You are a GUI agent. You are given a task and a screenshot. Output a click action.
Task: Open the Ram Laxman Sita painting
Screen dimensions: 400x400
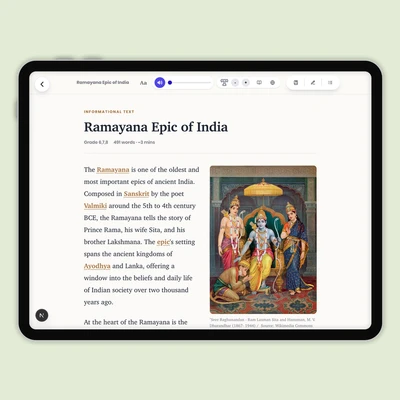[263, 240]
